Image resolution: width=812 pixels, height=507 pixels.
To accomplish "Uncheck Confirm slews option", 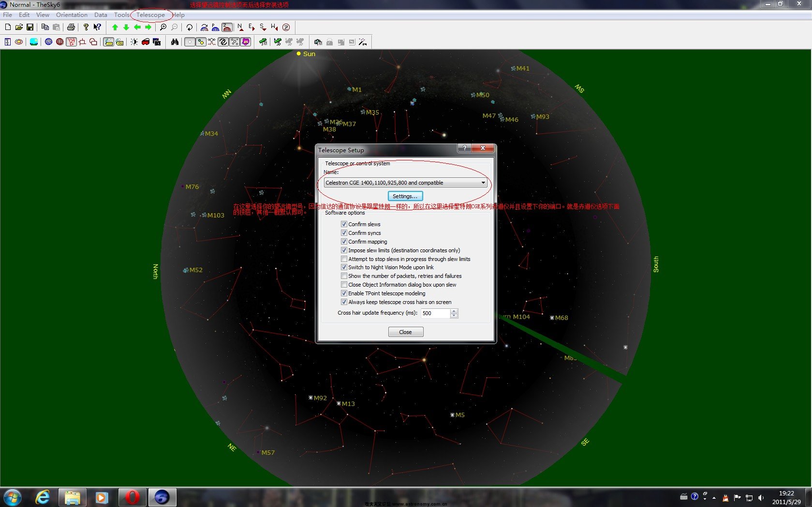I will point(344,224).
